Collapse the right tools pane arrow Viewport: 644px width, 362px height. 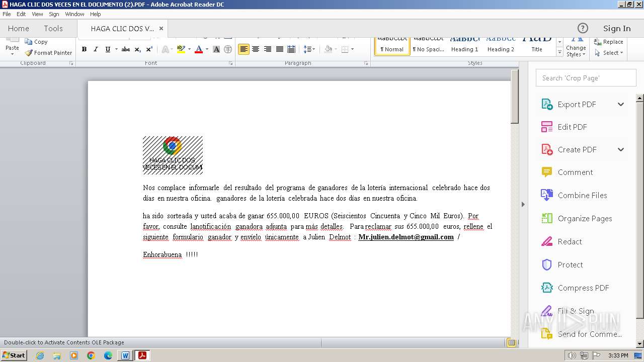[x=523, y=204]
